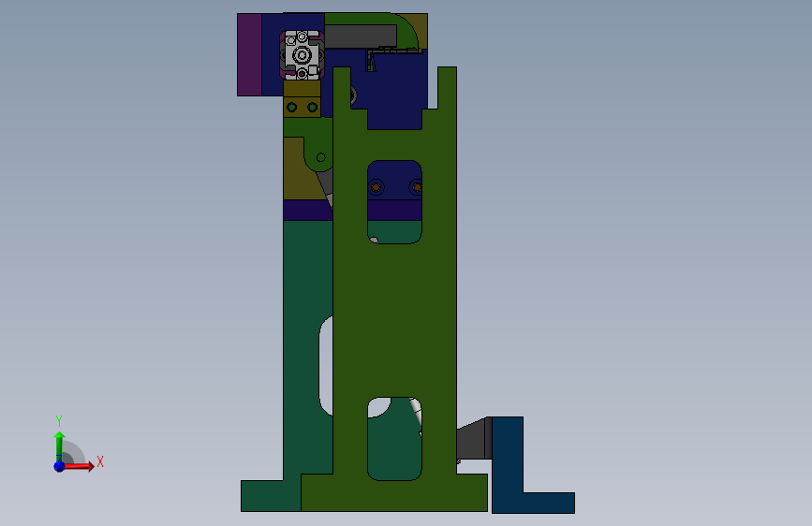Select the right top prong of the green frame
The width and height of the screenshot is (812, 526).
[447, 88]
